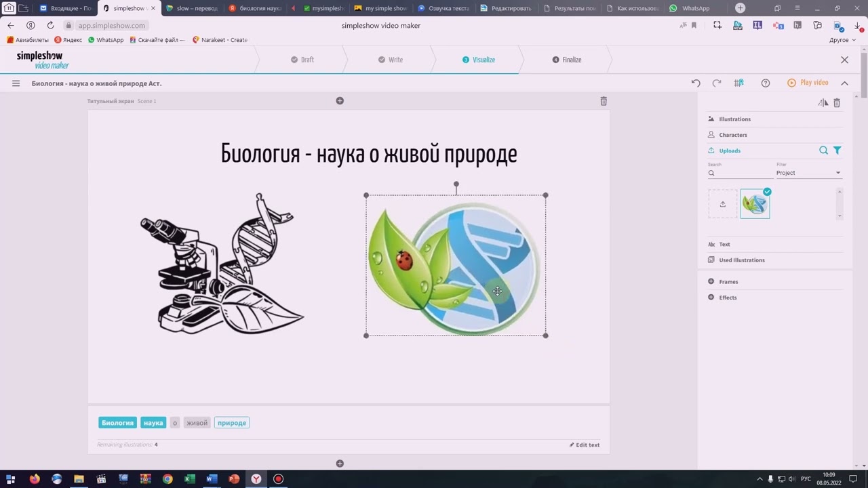Reload the browser page
This screenshot has height=488, width=868.
pyautogui.click(x=50, y=25)
